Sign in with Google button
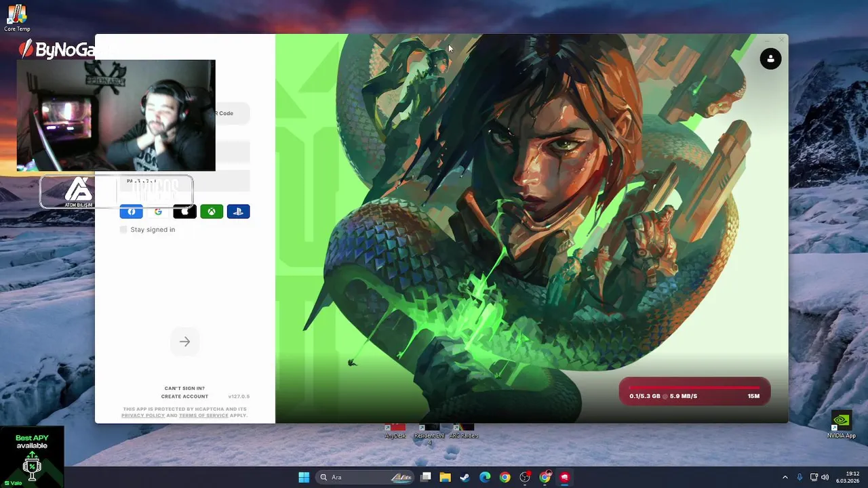 click(158, 211)
